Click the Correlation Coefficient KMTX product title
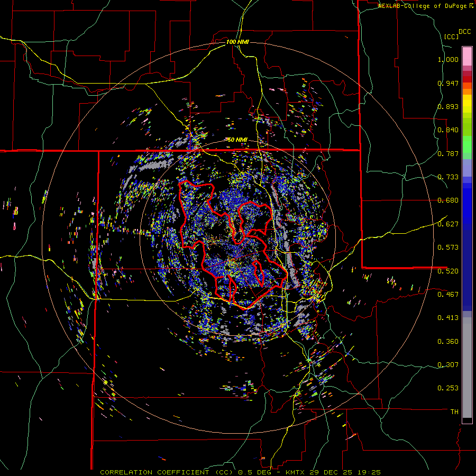The width and height of the screenshot is (476, 476). 240,472
